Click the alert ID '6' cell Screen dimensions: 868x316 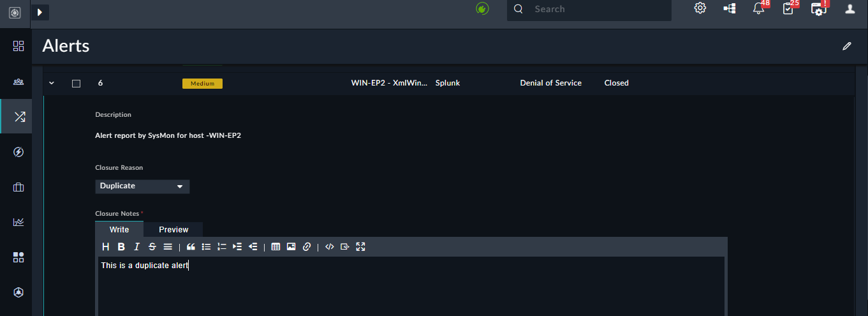100,83
